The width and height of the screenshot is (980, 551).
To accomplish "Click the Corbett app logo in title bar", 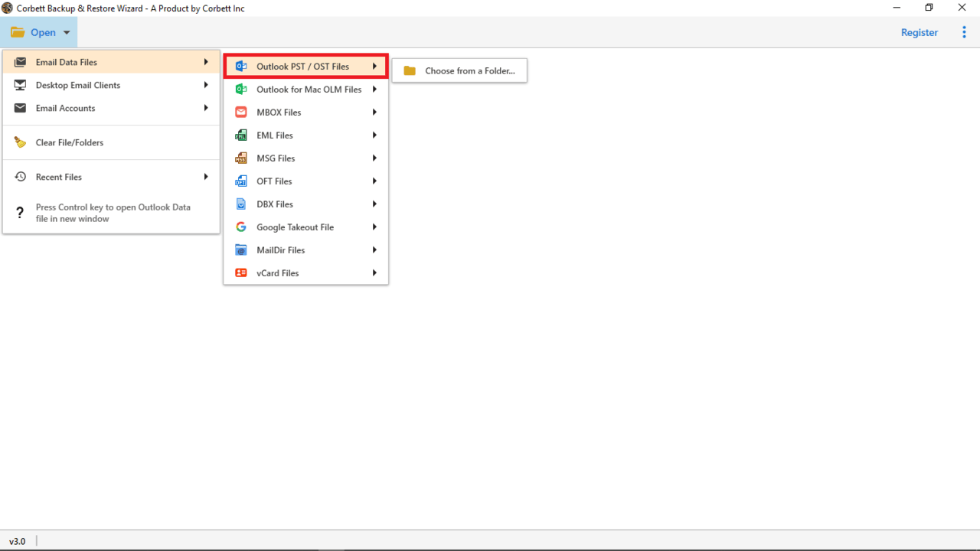I will pyautogui.click(x=8, y=8).
